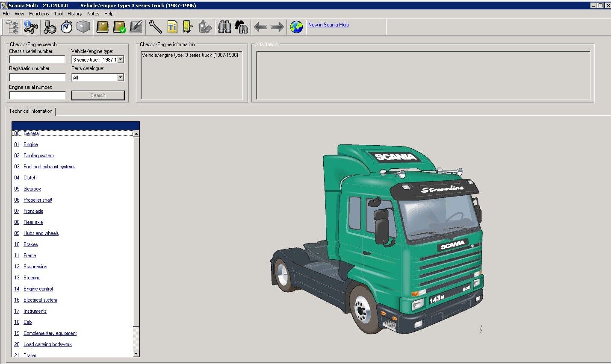Select the technical information tools icon
This screenshot has width=611, height=364.
[31, 27]
